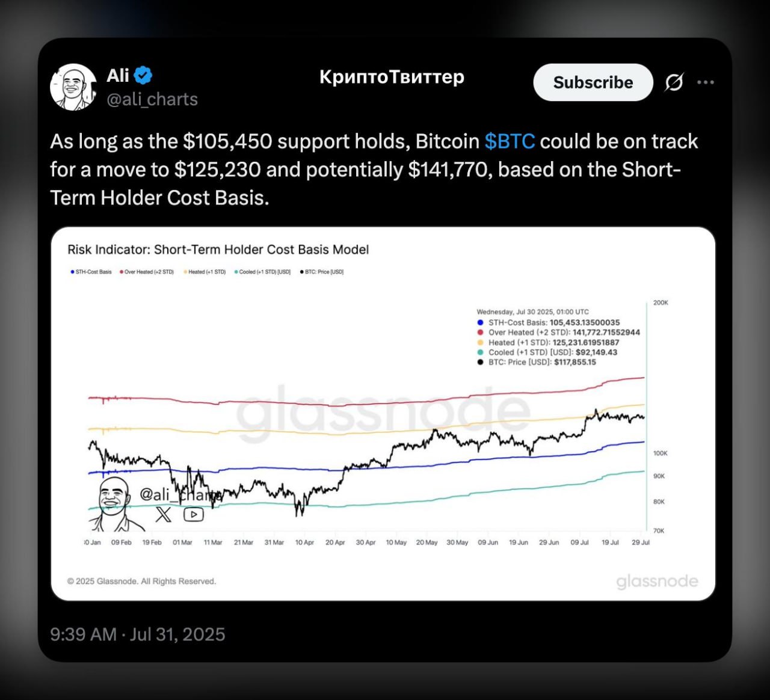This screenshot has height=700, width=770.
Task: Click the glassnode logo at chart bottom
Action: [657, 582]
